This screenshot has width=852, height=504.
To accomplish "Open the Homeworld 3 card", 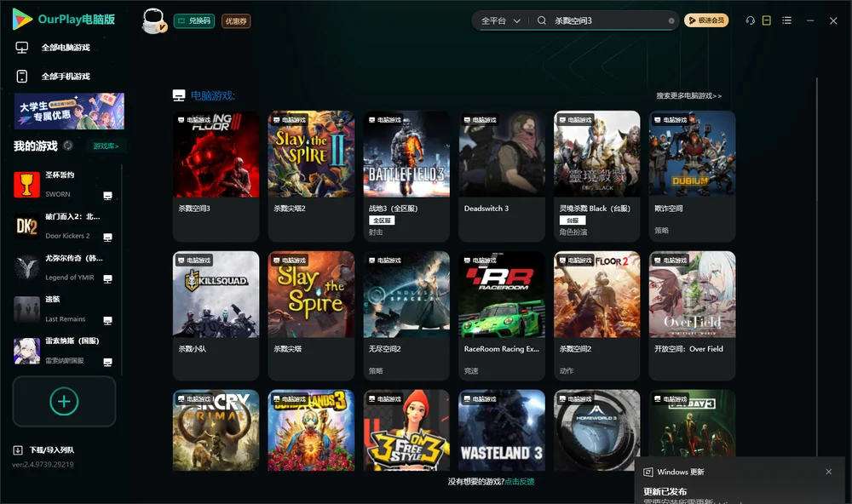I will 596,430.
